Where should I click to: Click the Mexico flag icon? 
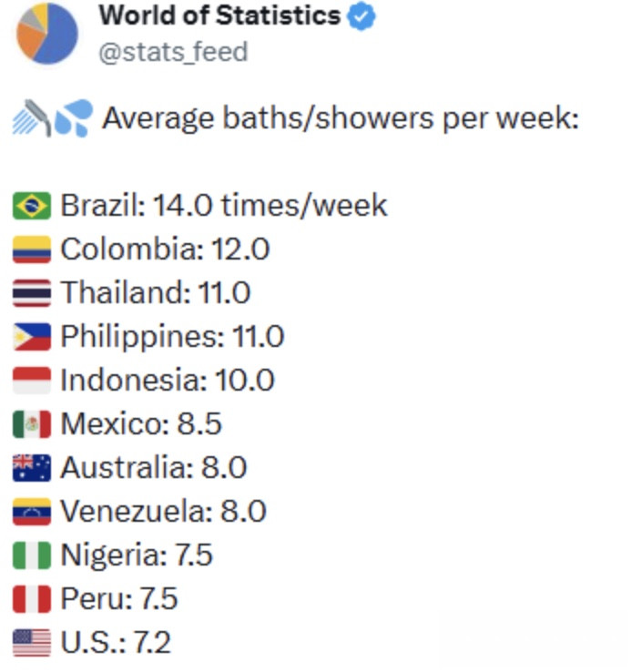tap(32, 424)
